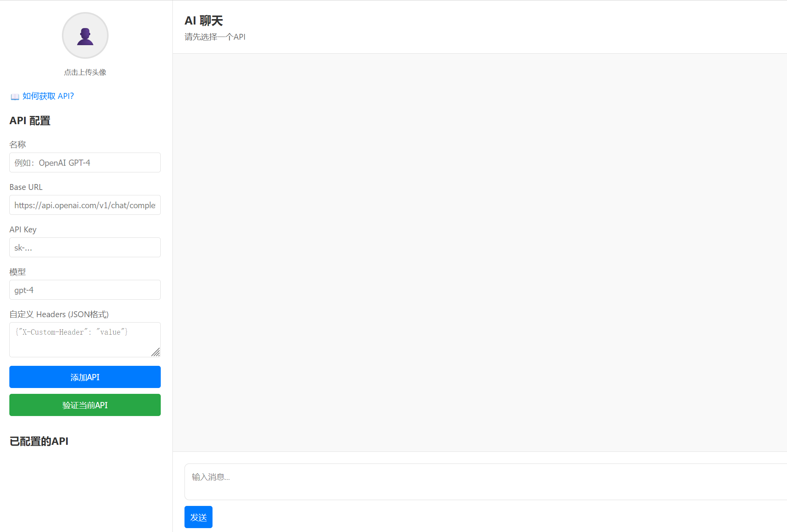Select the API Key input box
The image size is (787, 532).
point(85,248)
